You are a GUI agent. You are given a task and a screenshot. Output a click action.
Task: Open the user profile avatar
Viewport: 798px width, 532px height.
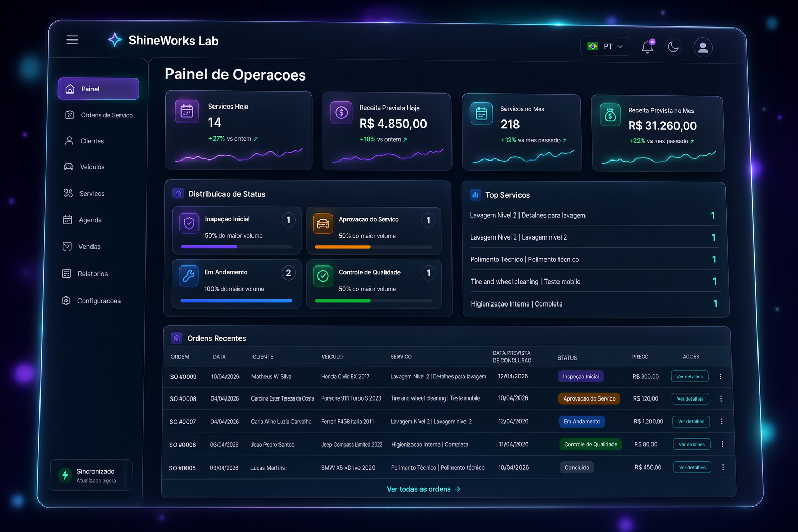tap(703, 47)
